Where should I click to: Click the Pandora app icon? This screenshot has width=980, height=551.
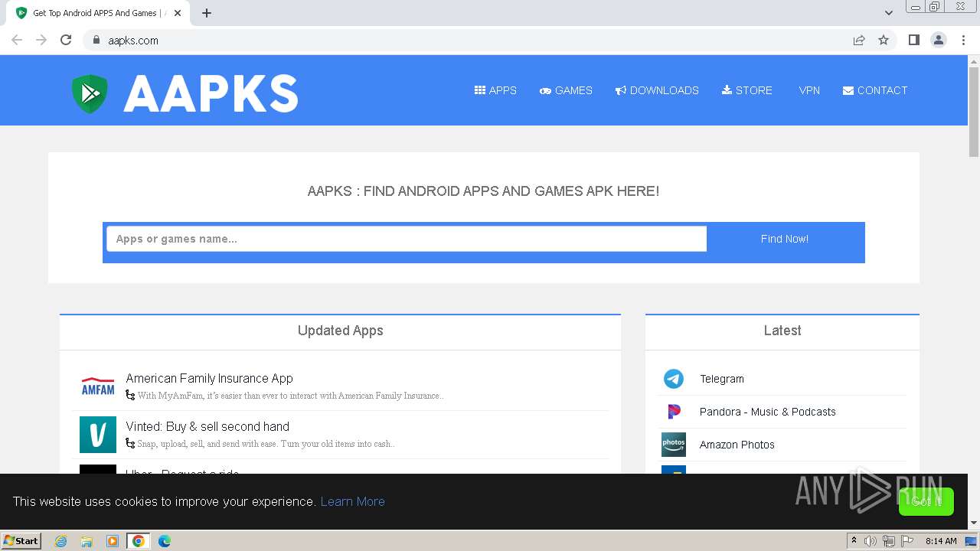674,412
